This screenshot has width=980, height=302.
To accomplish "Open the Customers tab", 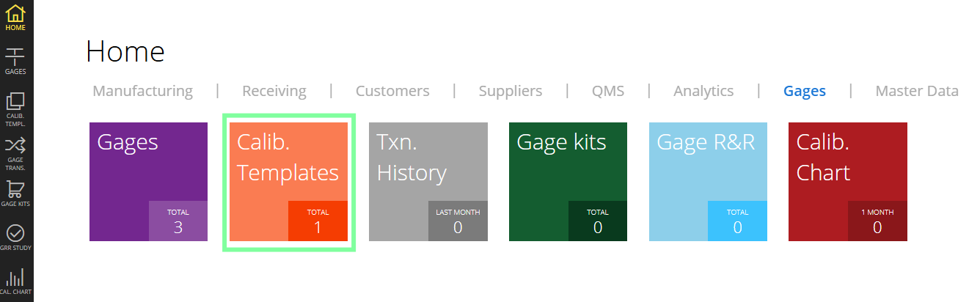I will [x=392, y=91].
